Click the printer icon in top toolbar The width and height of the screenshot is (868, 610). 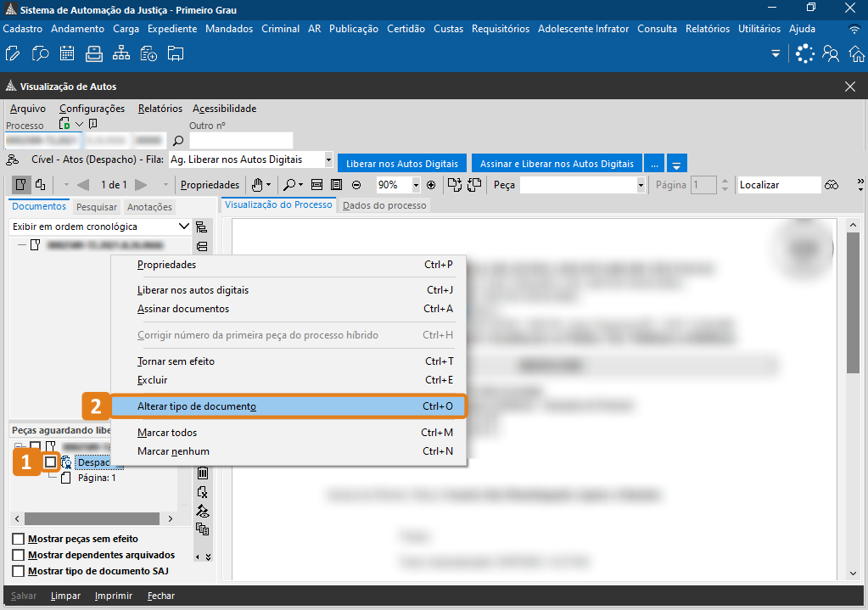94,54
